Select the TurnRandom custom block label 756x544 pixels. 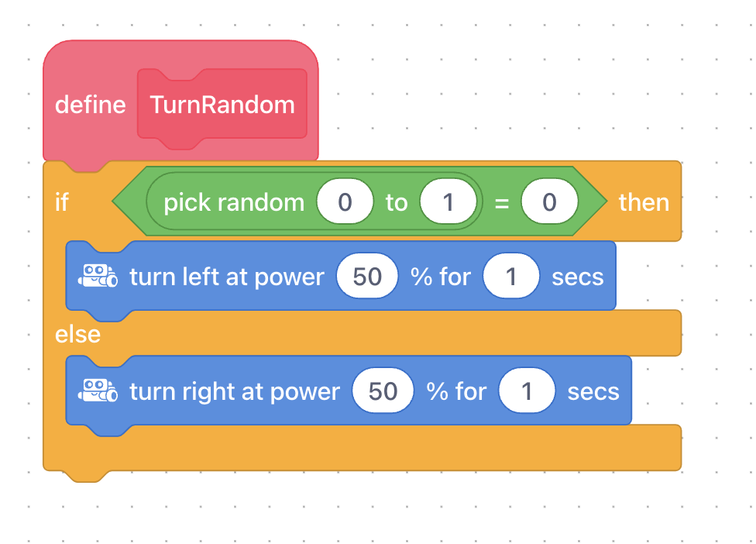pos(222,105)
